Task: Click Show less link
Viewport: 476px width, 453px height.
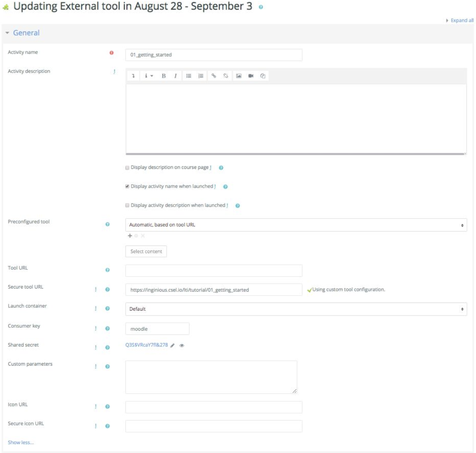Action: [x=21, y=442]
